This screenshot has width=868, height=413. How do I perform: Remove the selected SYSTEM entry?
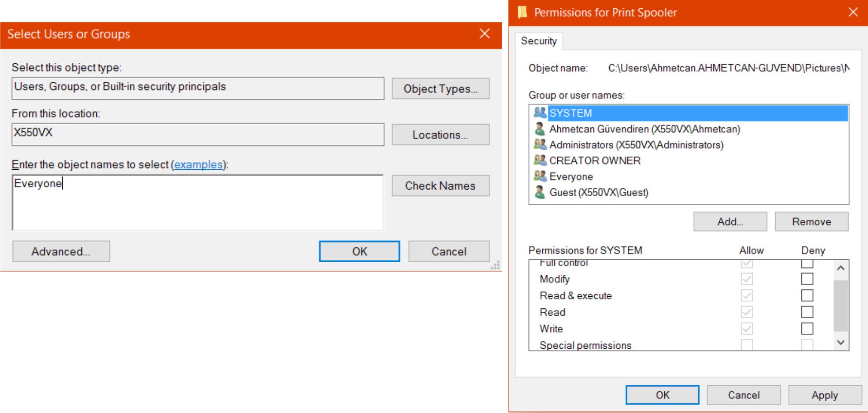tap(811, 222)
